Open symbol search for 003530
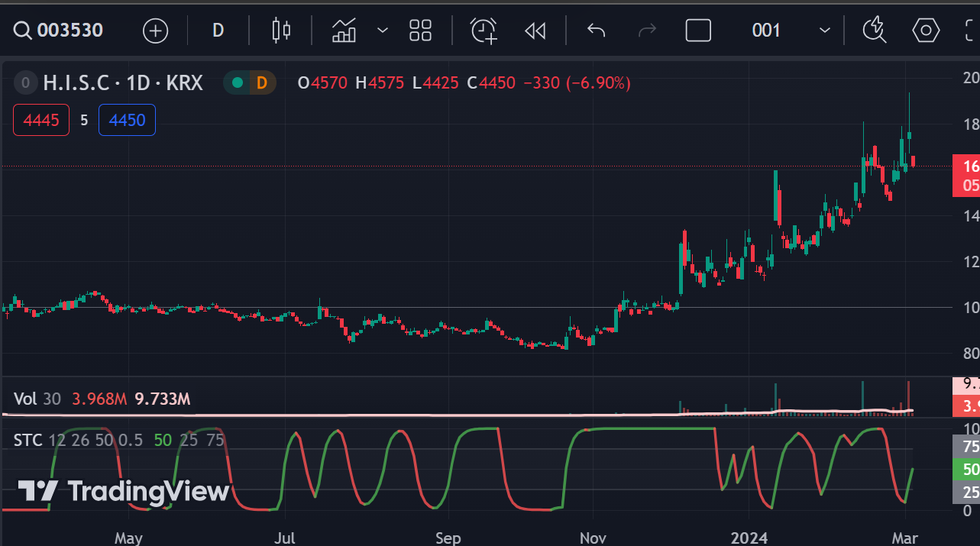980x546 pixels. coord(60,31)
